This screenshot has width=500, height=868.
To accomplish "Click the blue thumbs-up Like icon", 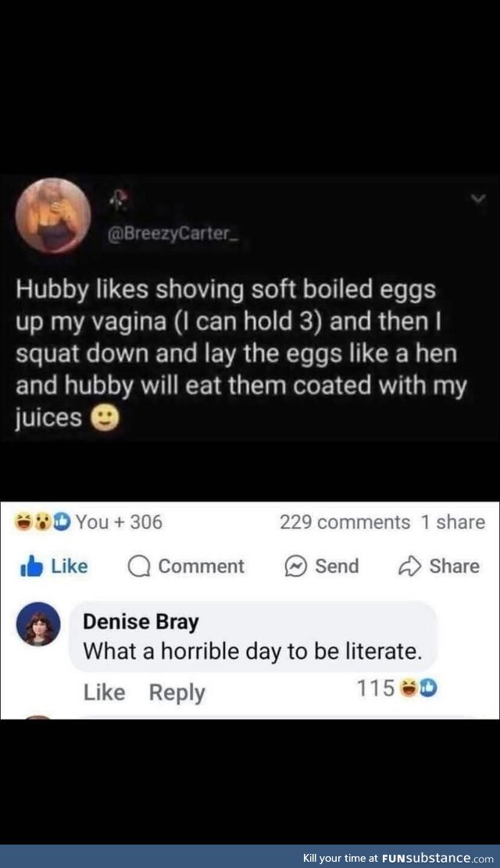I will (33, 566).
